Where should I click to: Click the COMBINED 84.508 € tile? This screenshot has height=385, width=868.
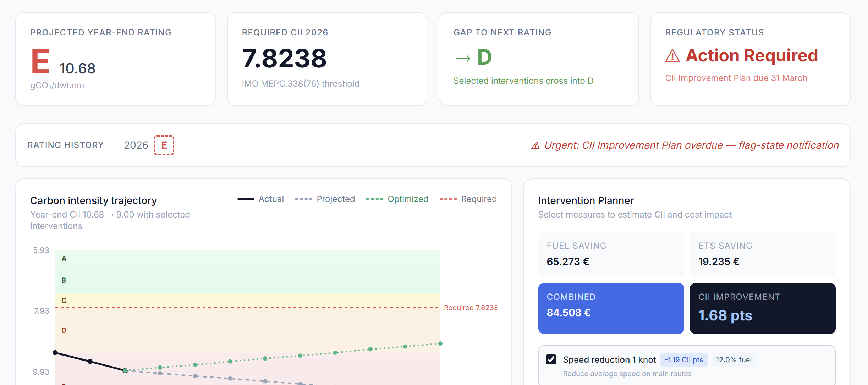[611, 308]
